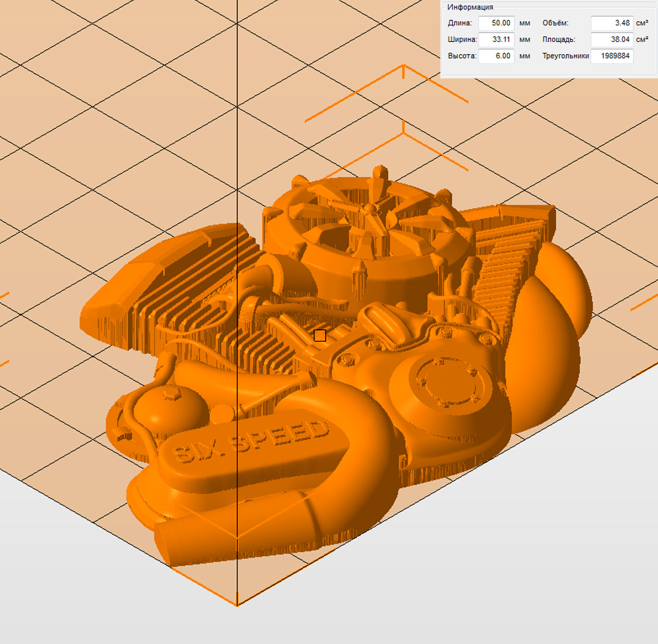Select the Ширина field with 33.11

click(496, 39)
